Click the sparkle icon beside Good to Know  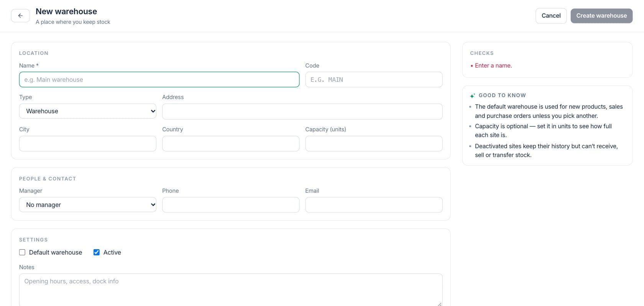[x=473, y=96]
